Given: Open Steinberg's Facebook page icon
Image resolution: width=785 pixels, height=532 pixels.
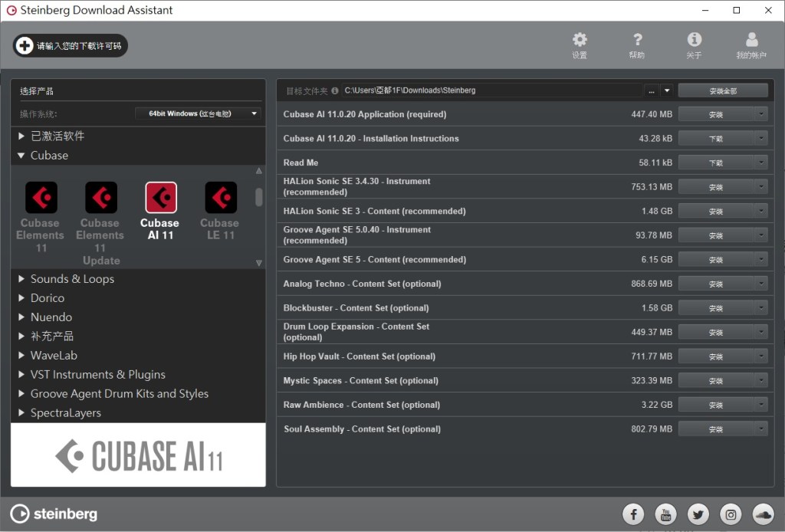Looking at the screenshot, I should click(633, 514).
